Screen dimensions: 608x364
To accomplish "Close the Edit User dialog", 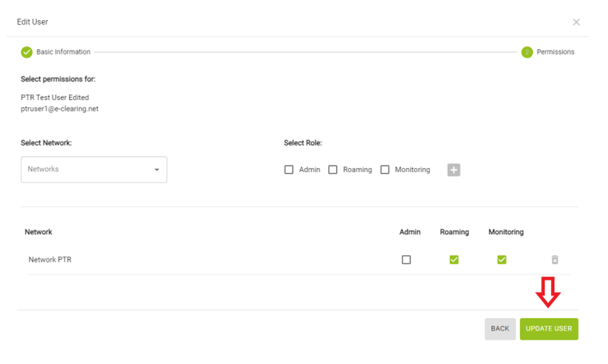I will click(576, 22).
